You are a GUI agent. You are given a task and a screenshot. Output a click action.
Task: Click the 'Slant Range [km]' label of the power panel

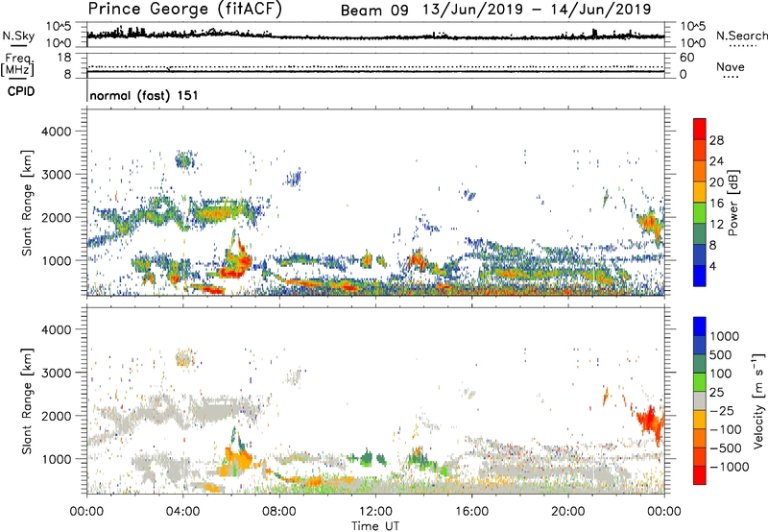click(x=27, y=204)
